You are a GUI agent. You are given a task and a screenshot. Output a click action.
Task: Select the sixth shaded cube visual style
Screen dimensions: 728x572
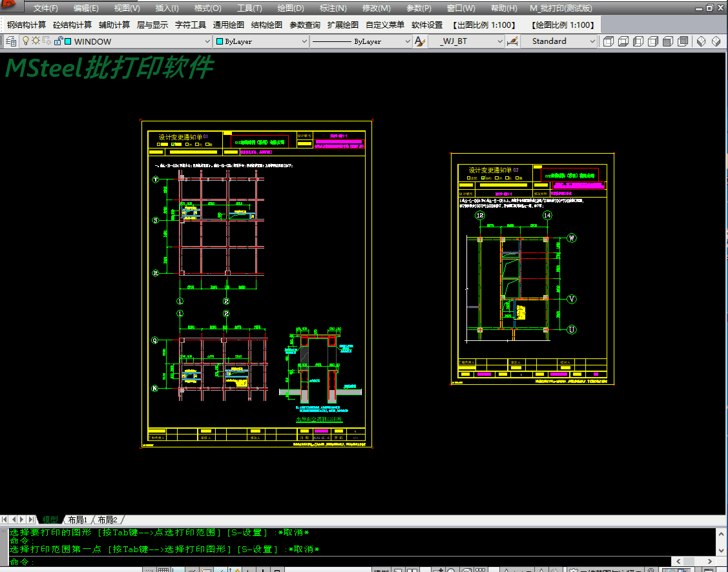click(x=683, y=41)
